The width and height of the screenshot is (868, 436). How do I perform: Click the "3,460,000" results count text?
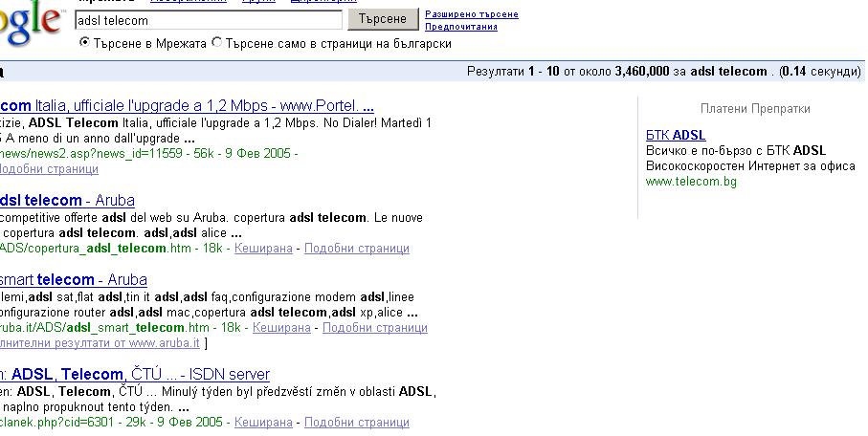coord(642,72)
